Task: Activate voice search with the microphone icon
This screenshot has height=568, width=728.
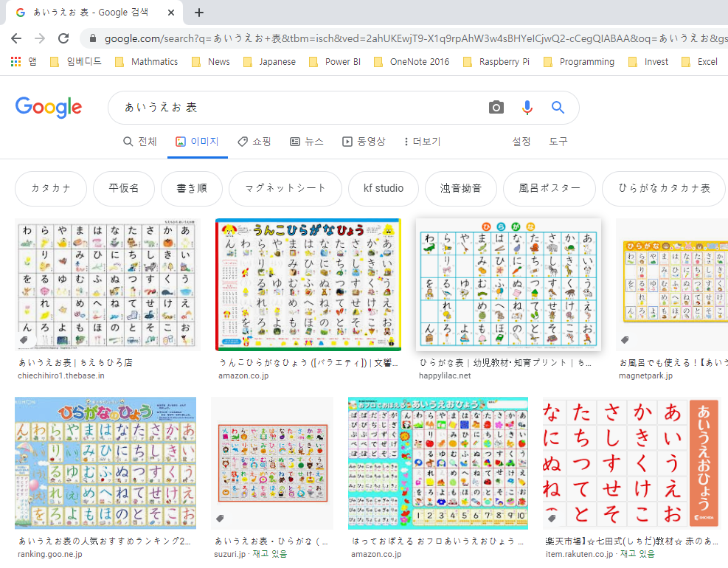Action: (527, 107)
